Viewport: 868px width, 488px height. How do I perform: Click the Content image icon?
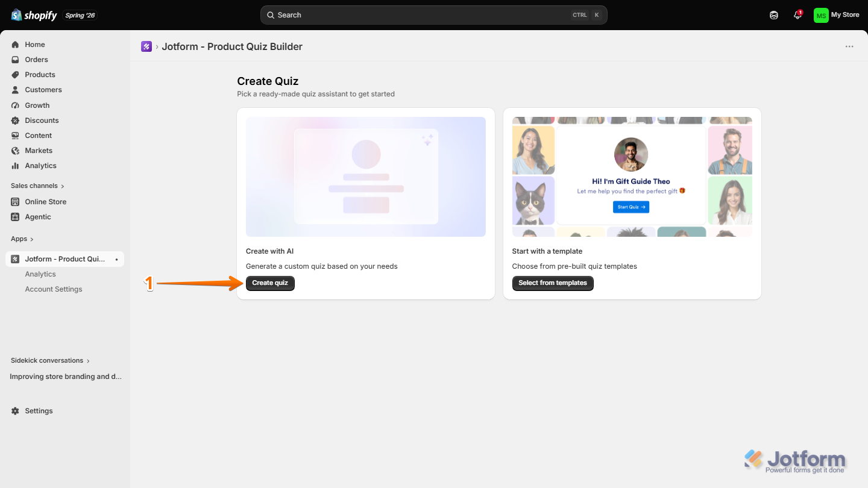pos(16,136)
